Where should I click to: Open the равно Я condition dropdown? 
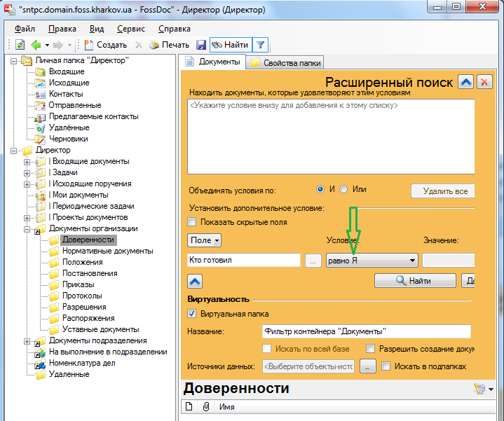[372, 261]
